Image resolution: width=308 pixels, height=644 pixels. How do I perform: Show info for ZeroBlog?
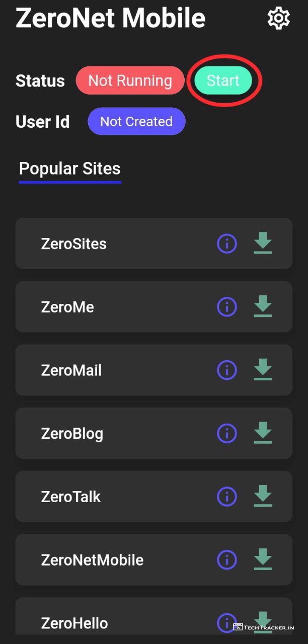pyautogui.click(x=227, y=433)
